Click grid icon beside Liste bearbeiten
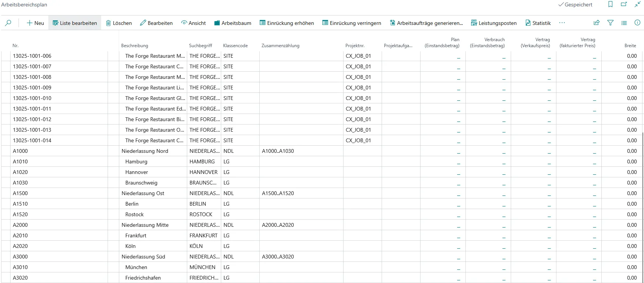Screen dimensions: 644x283 click(55, 23)
